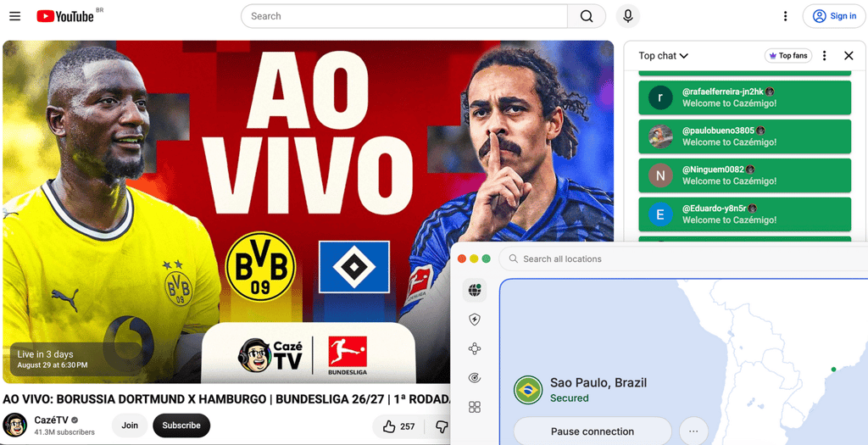Open the VPN globe locations tab
Screen dimensions: 868x445
[475, 290]
